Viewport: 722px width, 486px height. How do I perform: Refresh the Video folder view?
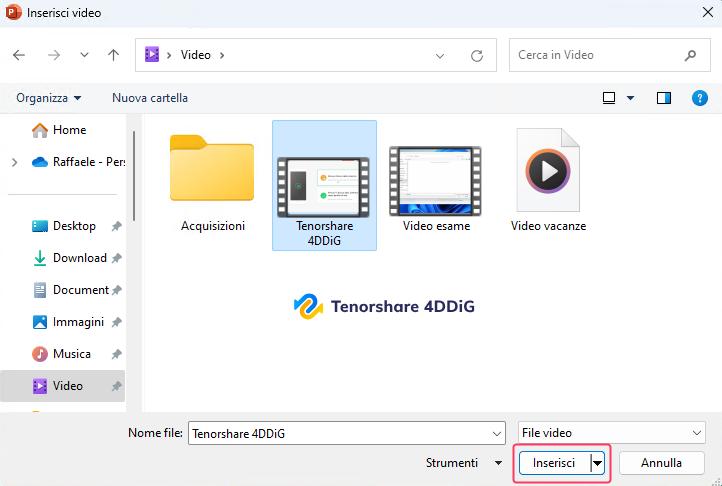477,56
